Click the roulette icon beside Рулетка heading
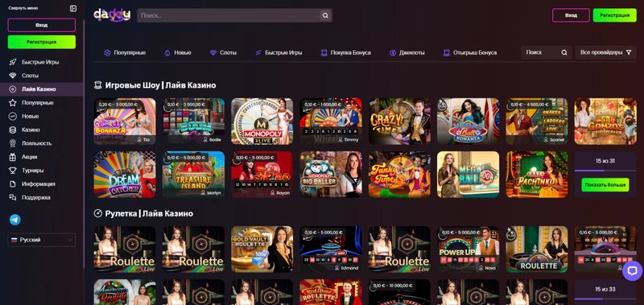The height and width of the screenshot is (305, 644). [x=97, y=213]
